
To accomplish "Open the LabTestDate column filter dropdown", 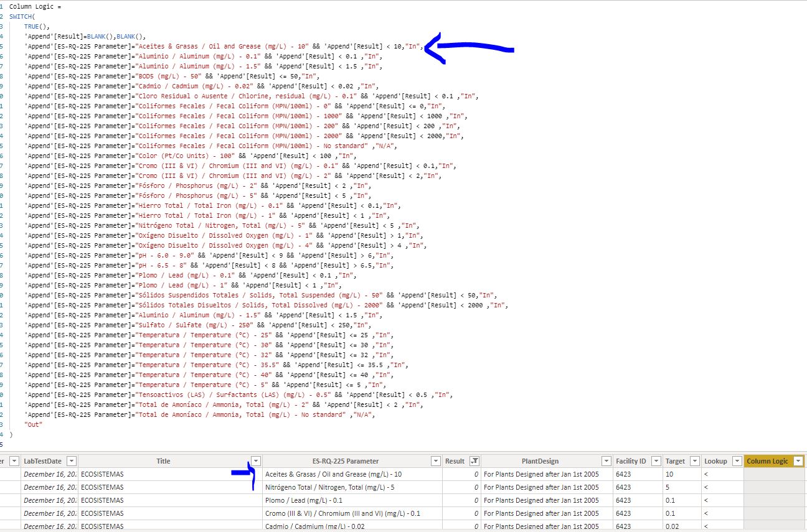I will coord(72,461).
